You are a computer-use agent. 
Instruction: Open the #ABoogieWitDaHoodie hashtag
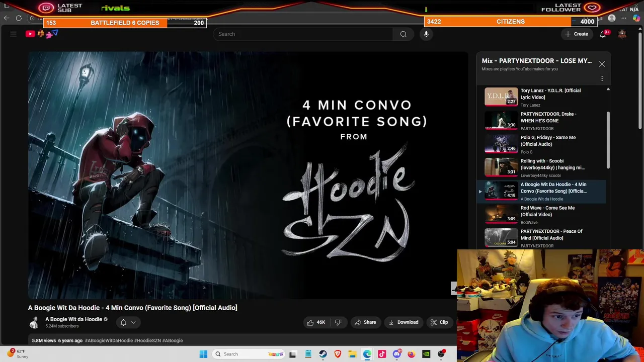pyautogui.click(x=109, y=340)
